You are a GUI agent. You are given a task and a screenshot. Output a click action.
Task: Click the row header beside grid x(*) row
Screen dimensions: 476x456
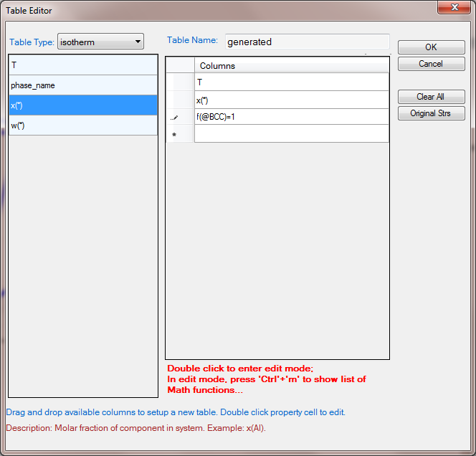click(x=179, y=100)
